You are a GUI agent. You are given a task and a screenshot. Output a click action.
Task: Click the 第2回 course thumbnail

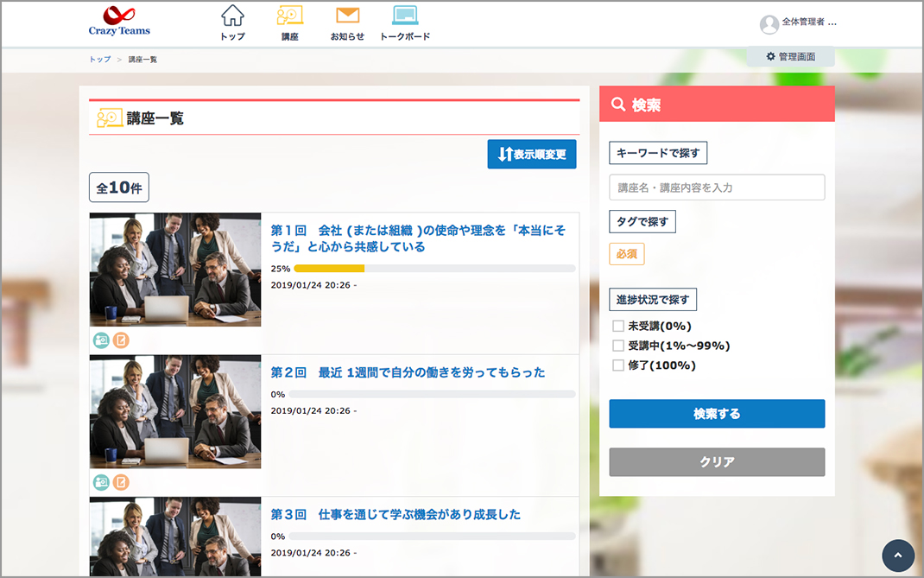coord(175,411)
